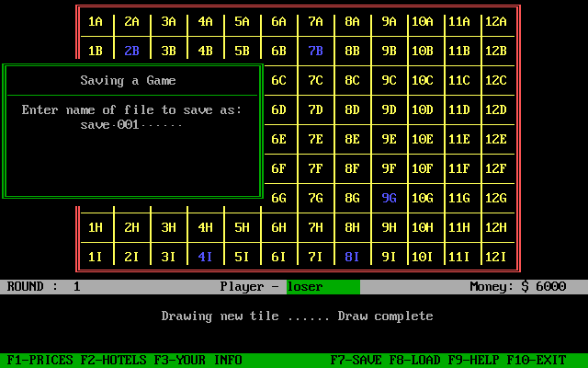Click board tile 8F

[353, 169]
